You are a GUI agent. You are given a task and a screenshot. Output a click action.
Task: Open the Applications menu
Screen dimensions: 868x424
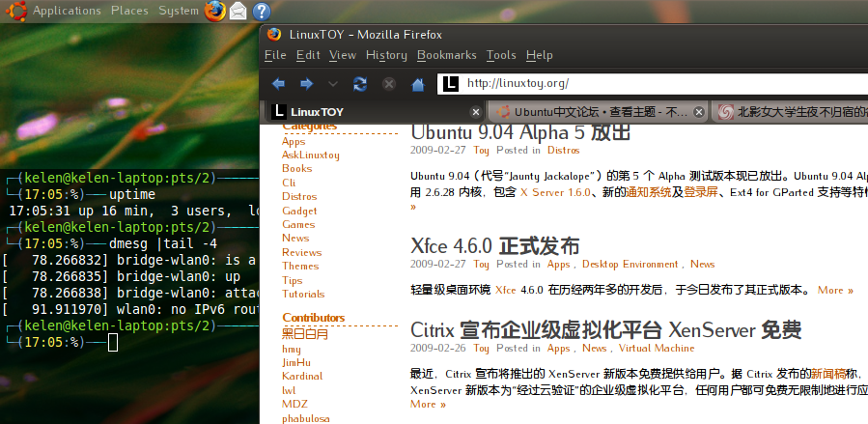point(67,11)
